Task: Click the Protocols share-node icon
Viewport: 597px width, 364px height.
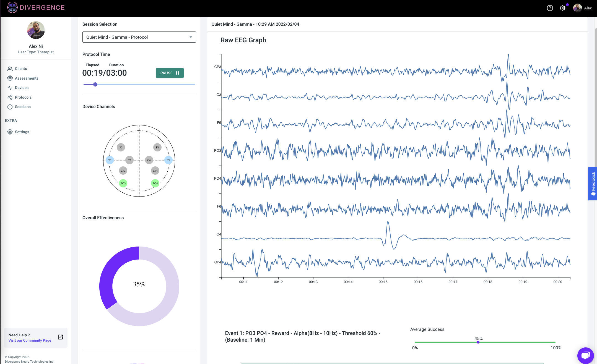Action: click(10, 97)
